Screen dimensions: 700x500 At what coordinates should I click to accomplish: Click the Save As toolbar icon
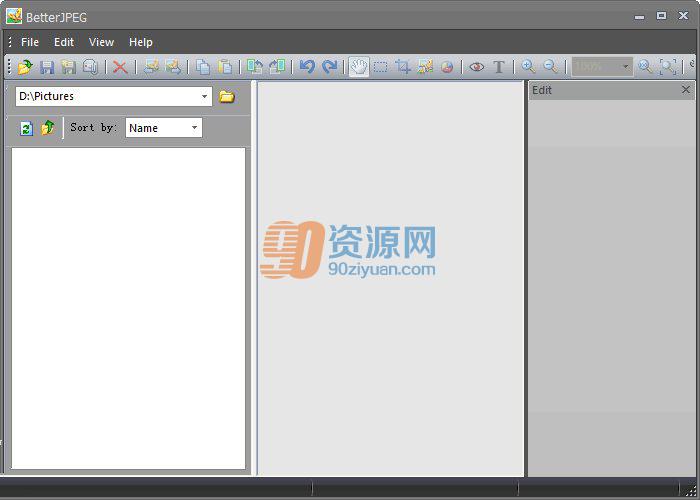[68, 67]
